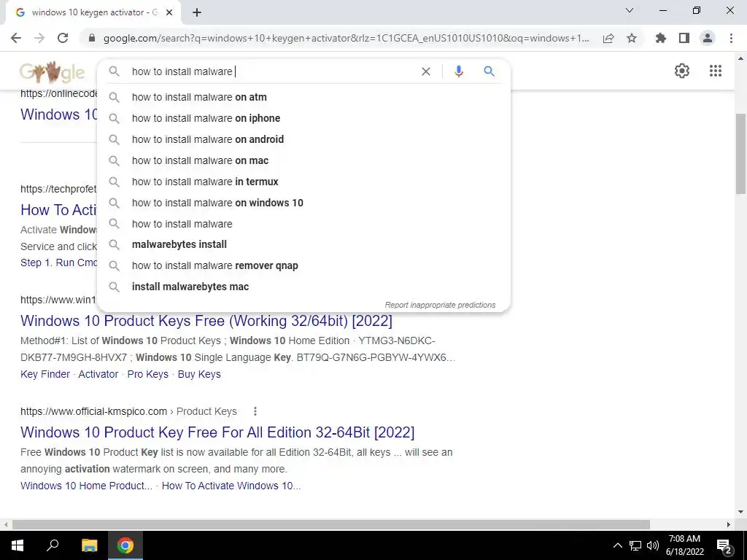The height and width of the screenshot is (560, 747).
Task: Open the 'Activator' sitelink
Action: [x=98, y=374]
